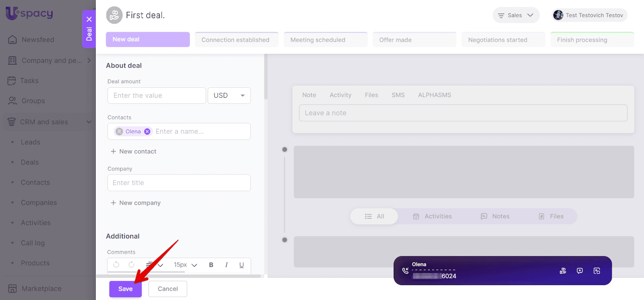Click the phone icon in call widget
The image size is (644, 300).
click(x=405, y=271)
